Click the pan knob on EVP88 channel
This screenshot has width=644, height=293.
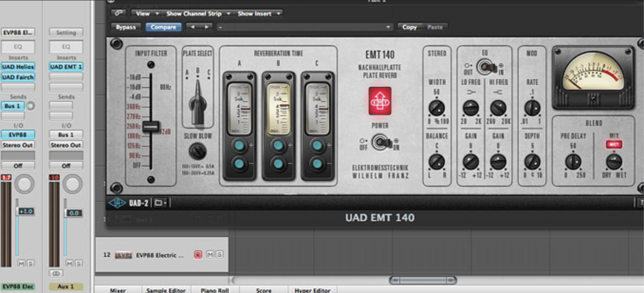24,184
